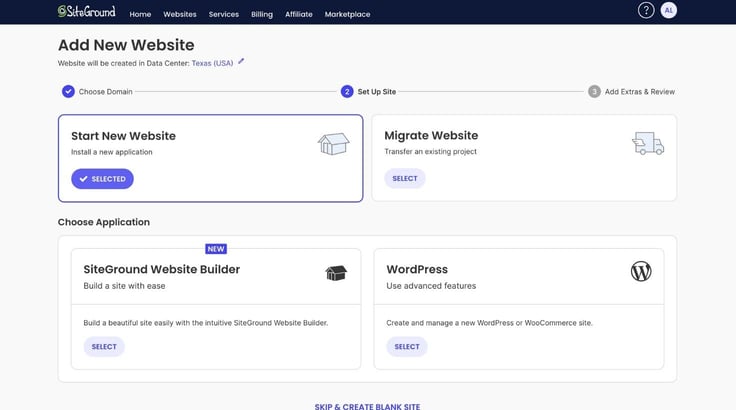Click the house icon in Start New Website

(333, 144)
